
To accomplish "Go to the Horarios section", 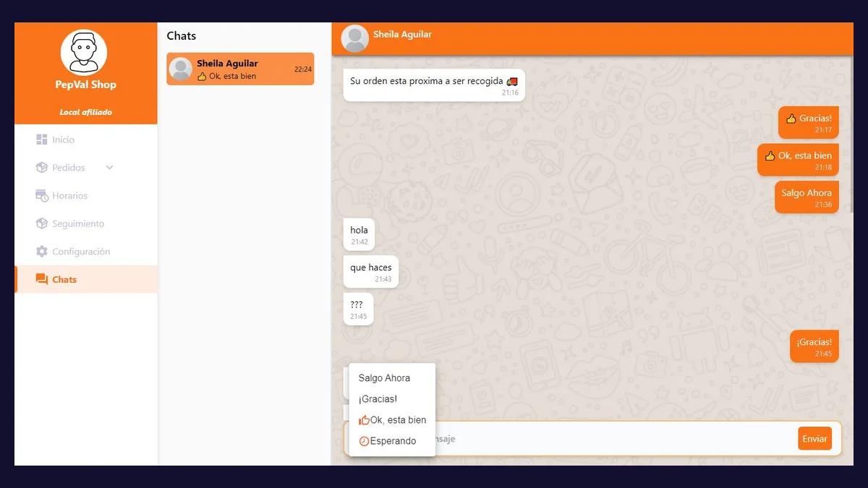I will coord(85,196).
